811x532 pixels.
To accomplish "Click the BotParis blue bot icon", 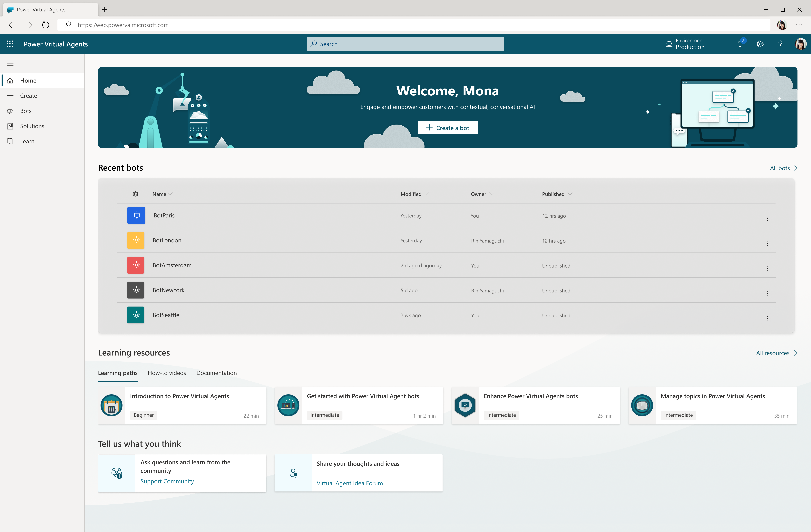I will (x=136, y=215).
